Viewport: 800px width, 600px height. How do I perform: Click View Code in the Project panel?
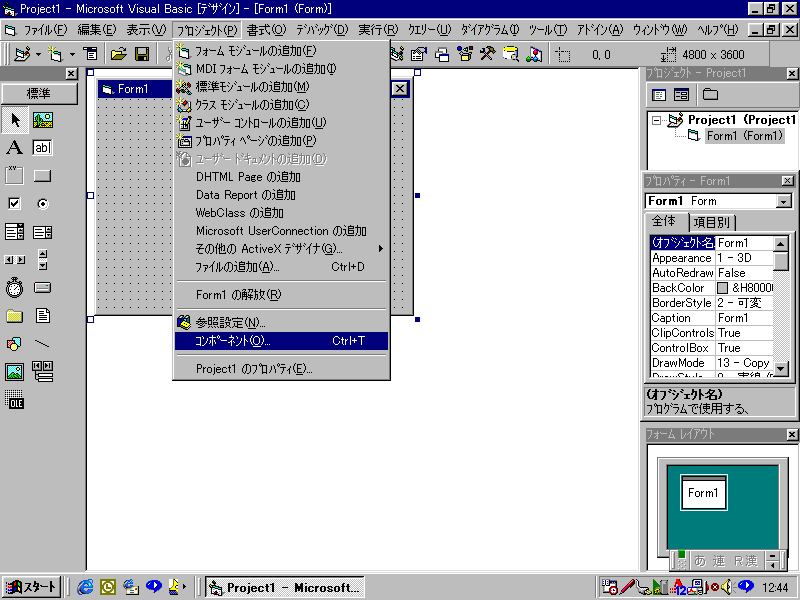[x=659, y=95]
